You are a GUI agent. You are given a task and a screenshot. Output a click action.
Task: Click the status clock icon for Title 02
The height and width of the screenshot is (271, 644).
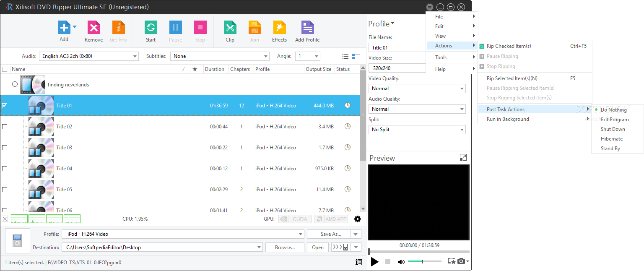[348, 126]
